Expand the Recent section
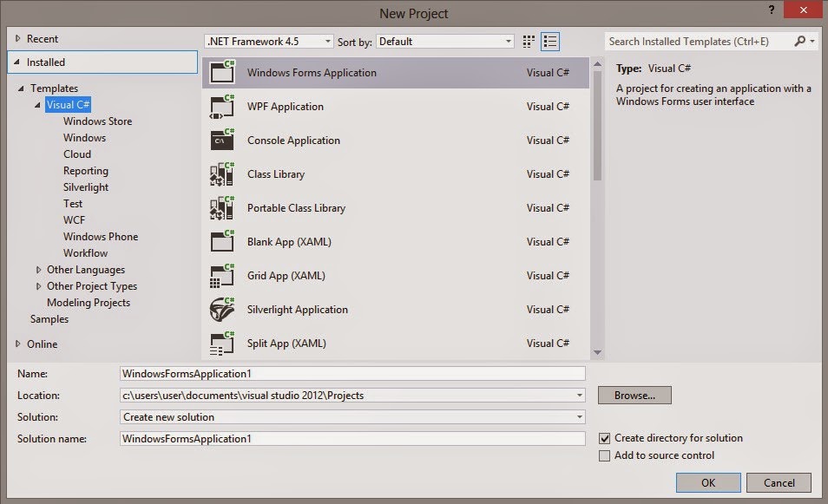 click(x=17, y=38)
